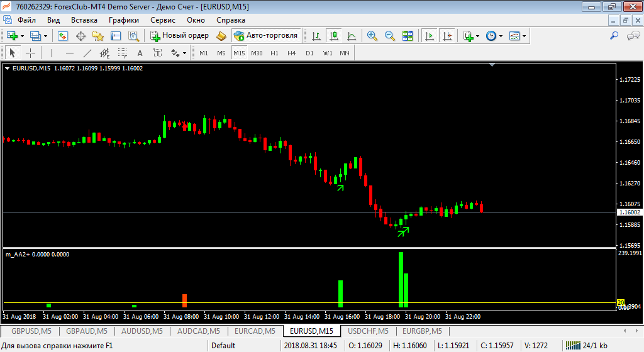
Task: Toggle chart shift button
Action: [447, 36]
